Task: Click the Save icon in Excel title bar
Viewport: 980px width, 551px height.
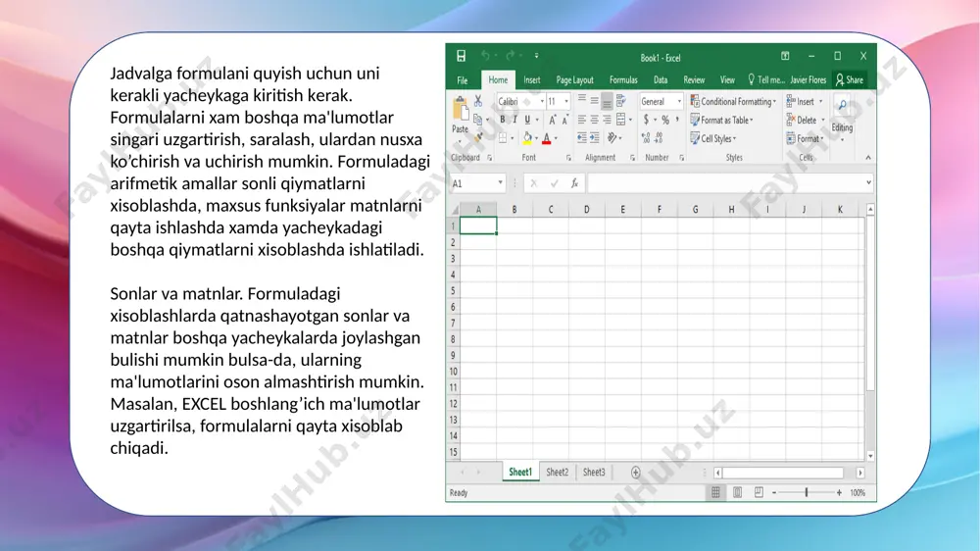Action: pos(461,56)
